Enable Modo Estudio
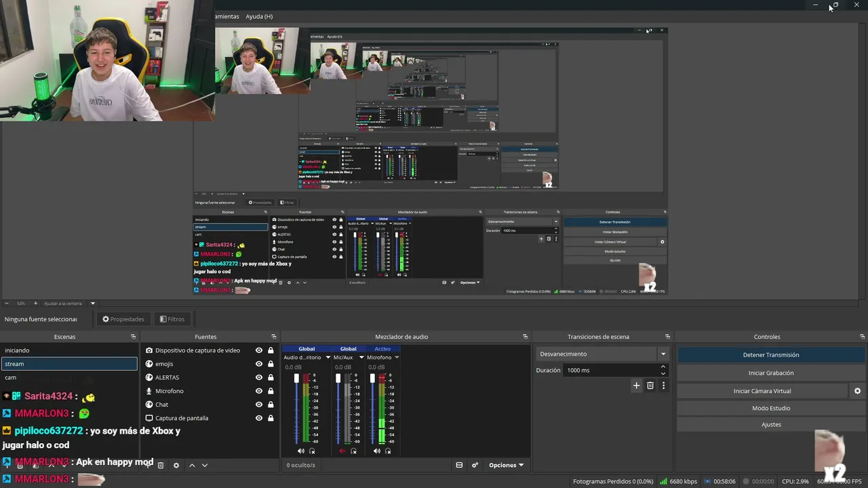Viewport: 868px width, 488px height. coord(771,408)
